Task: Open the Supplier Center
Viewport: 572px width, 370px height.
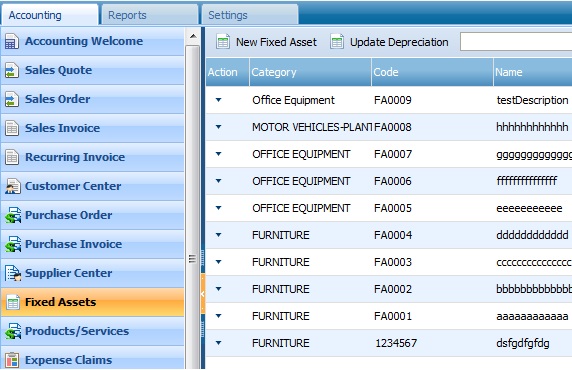Action: pyautogui.click(x=93, y=273)
